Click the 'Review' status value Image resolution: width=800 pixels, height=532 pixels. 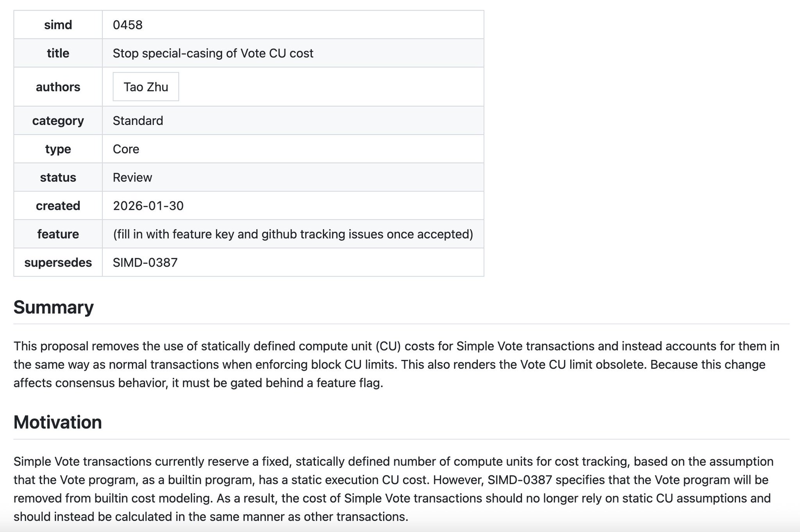pos(132,177)
